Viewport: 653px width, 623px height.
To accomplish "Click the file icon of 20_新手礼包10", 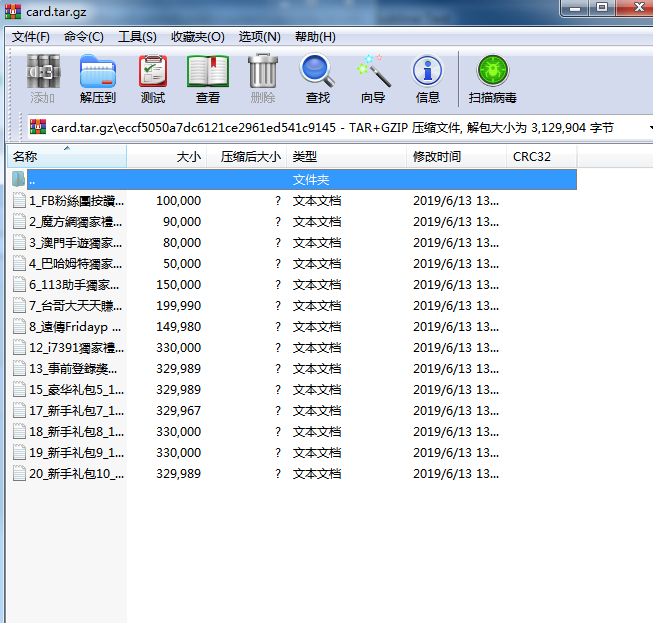I will pos(19,473).
